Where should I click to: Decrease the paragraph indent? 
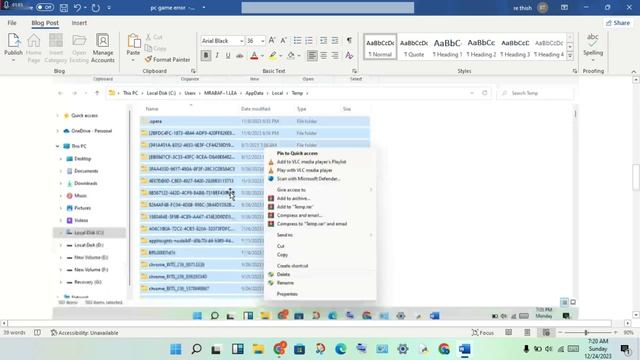[x=323, y=40]
